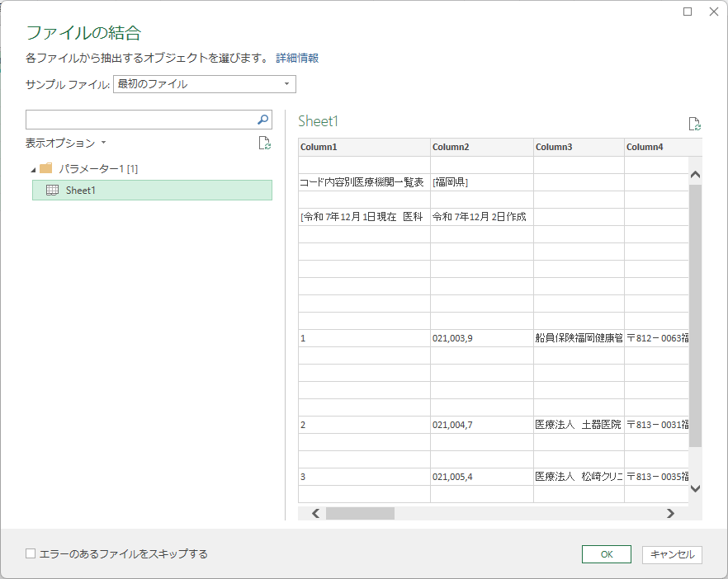Click the search magnifier in the search box
The image size is (728, 579).
262,120
